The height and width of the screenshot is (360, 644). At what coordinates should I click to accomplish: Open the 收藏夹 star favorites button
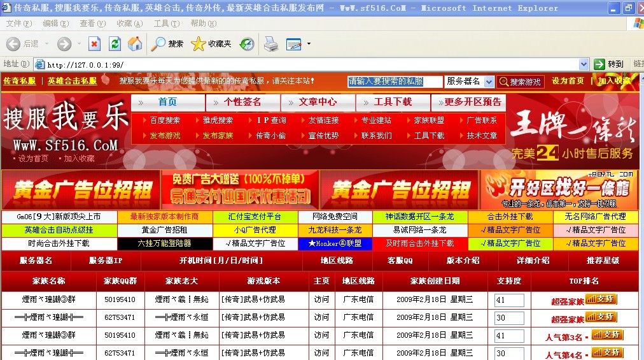tap(211, 44)
